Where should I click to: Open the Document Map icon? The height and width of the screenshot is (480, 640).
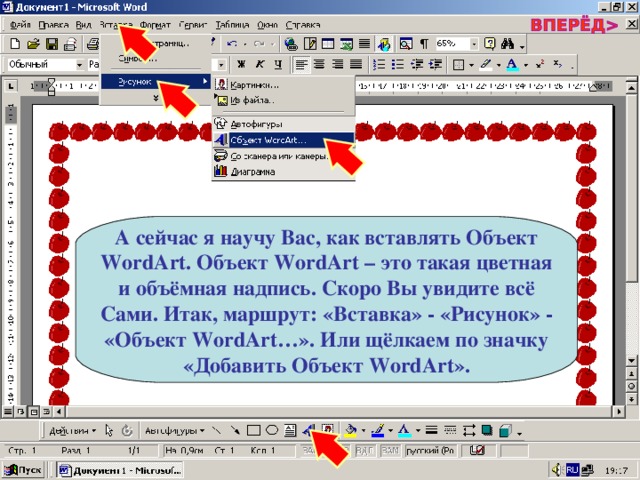[x=406, y=44]
